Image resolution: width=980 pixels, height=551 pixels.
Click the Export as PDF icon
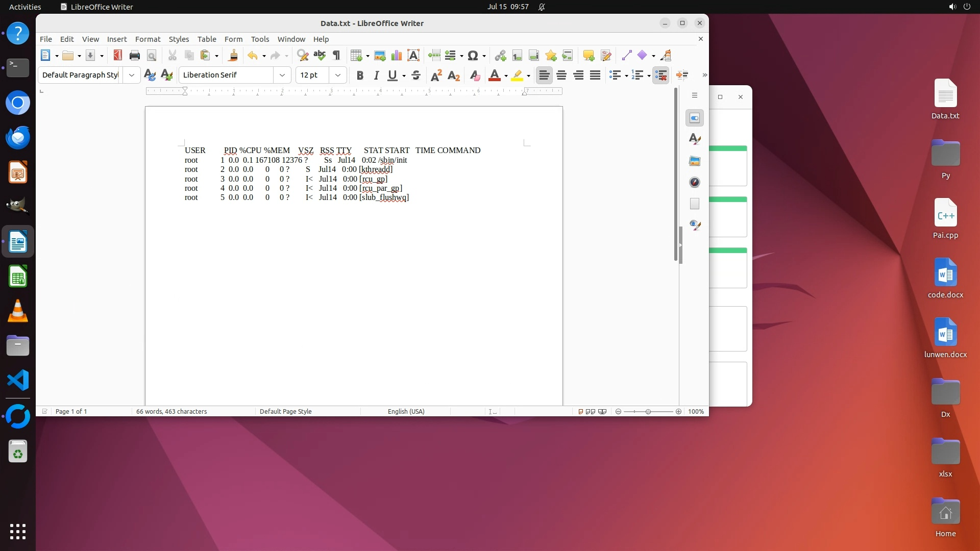pyautogui.click(x=118, y=56)
